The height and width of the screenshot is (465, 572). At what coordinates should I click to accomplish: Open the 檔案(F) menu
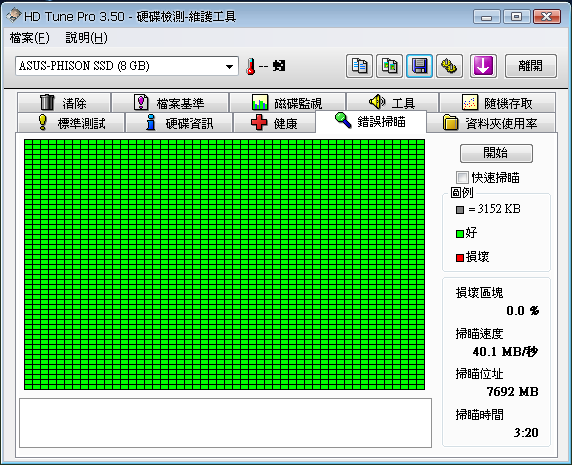pyautogui.click(x=30, y=38)
